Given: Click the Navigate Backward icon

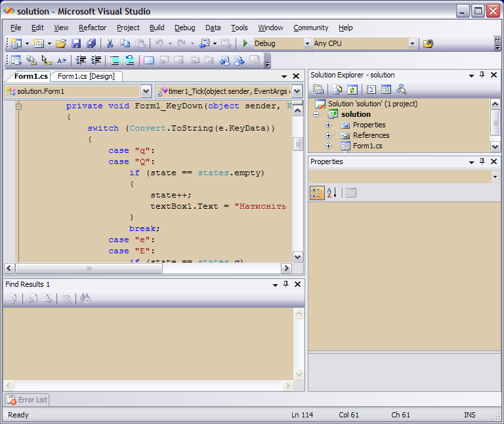Looking at the screenshot, I should pos(205,43).
